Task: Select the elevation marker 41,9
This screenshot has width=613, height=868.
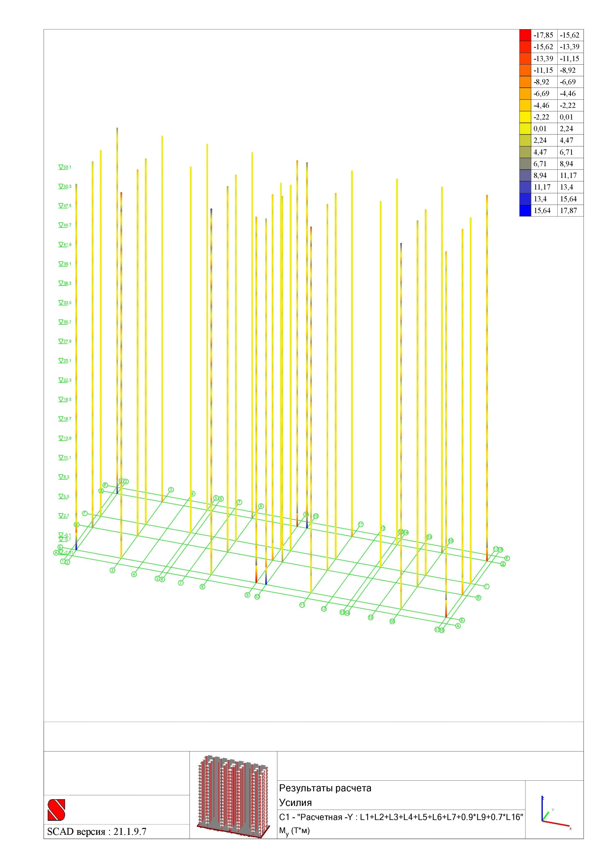Action: click(x=65, y=245)
